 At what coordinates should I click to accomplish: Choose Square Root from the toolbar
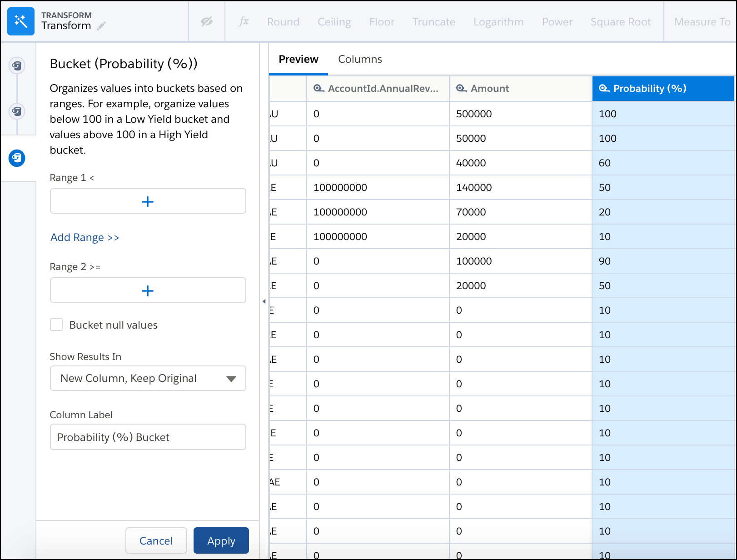(620, 21)
